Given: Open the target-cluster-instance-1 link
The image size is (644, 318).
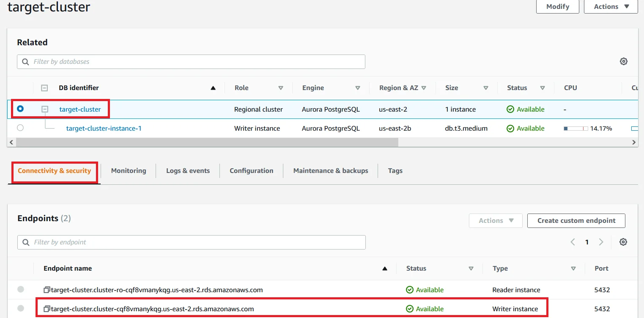Looking at the screenshot, I should point(104,128).
